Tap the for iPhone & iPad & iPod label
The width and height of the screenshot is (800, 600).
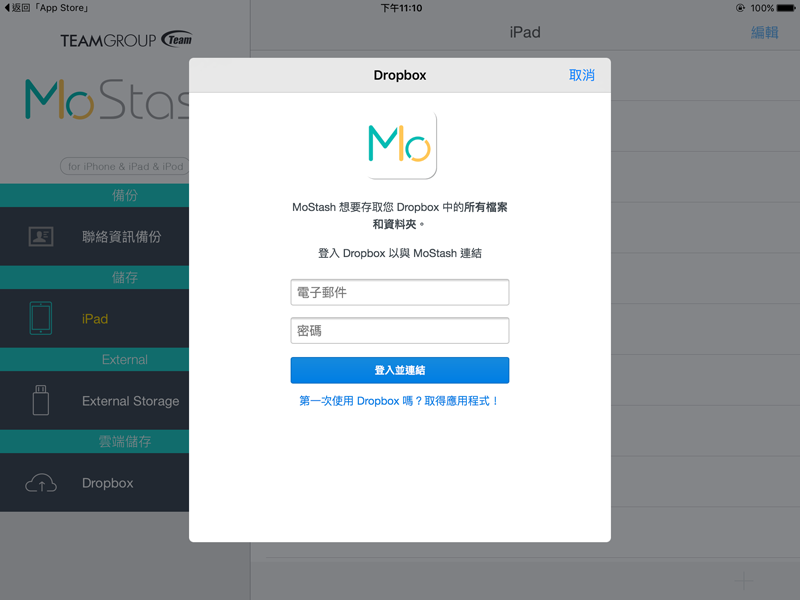(125, 166)
